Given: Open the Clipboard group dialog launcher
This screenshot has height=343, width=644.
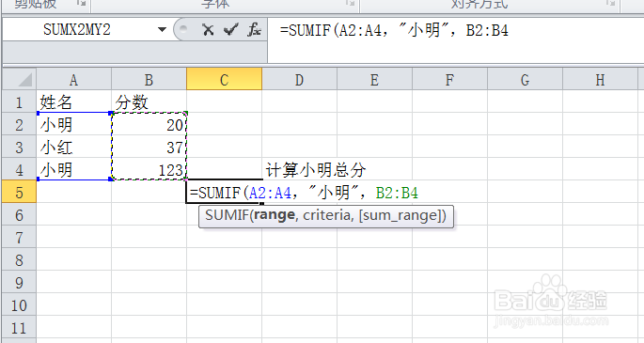Looking at the screenshot, I should pyautogui.click(x=81, y=3).
